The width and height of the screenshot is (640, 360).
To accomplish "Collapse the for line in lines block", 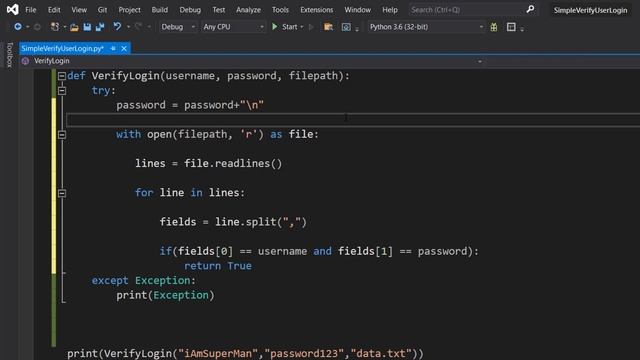I will 62,193.
